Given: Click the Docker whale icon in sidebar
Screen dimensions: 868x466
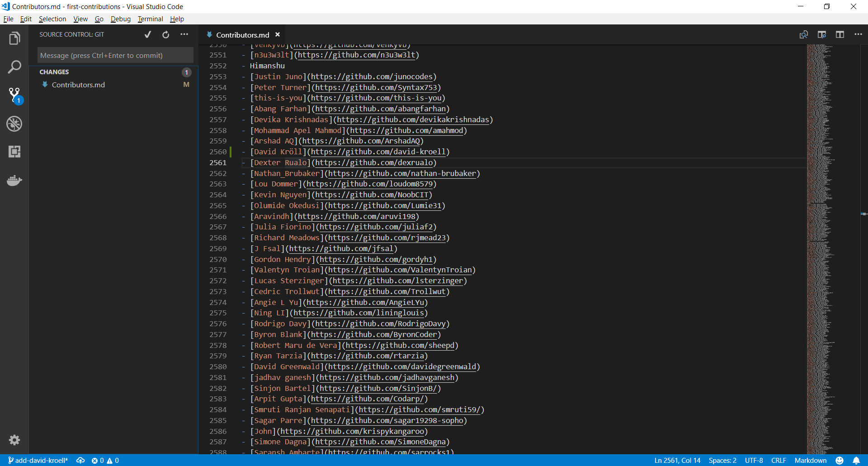Looking at the screenshot, I should 14,180.
